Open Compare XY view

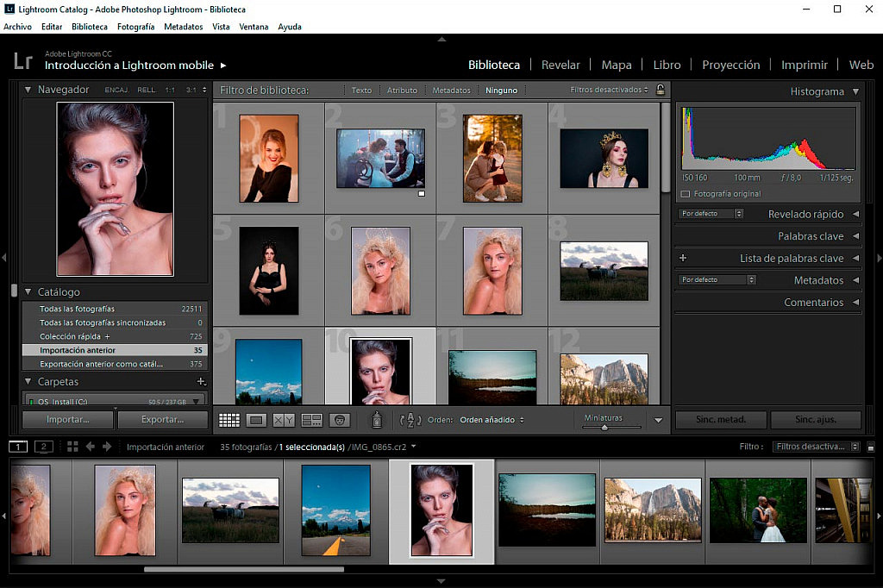coord(284,420)
